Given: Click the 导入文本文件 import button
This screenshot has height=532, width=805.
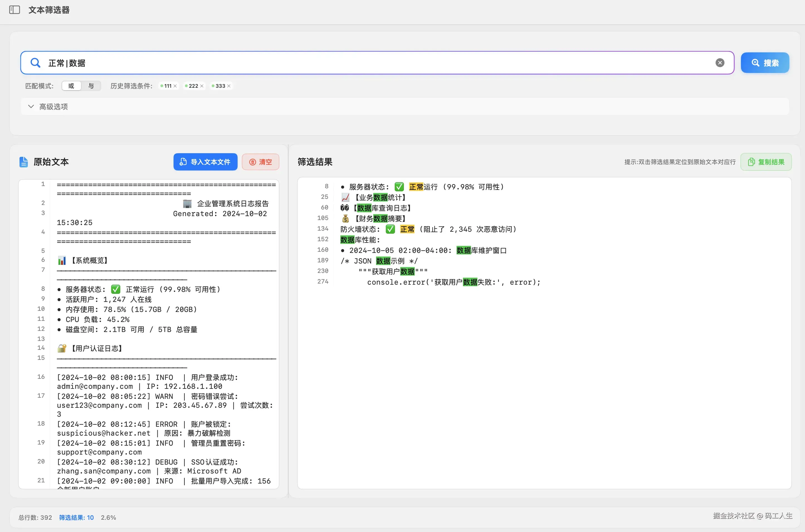Looking at the screenshot, I should (205, 162).
